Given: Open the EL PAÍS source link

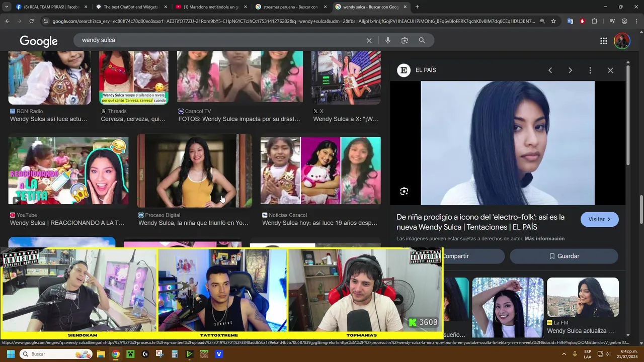Looking at the screenshot, I should pos(417,70).
